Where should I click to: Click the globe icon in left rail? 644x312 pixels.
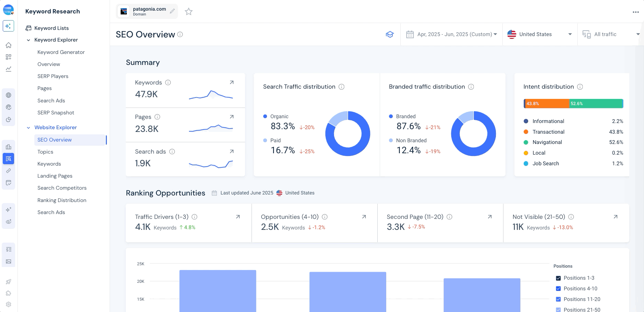pyautogui.click(x=9, y=95)
